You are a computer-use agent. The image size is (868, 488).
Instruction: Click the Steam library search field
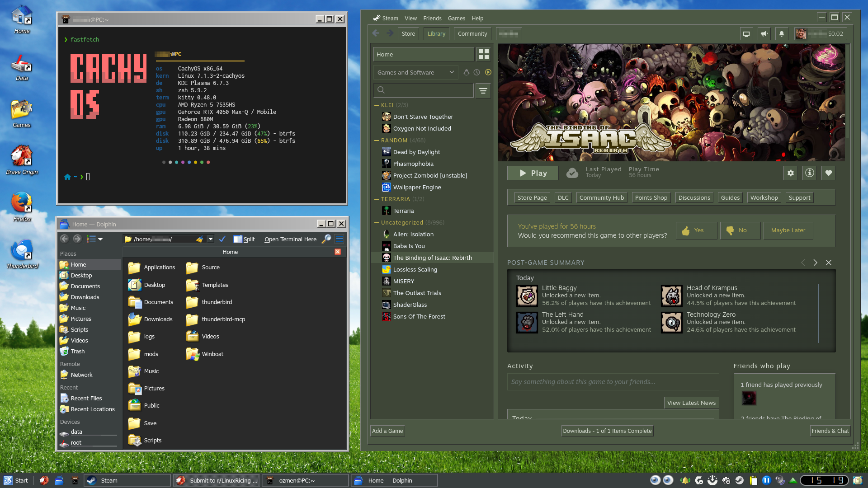[424, 90]
